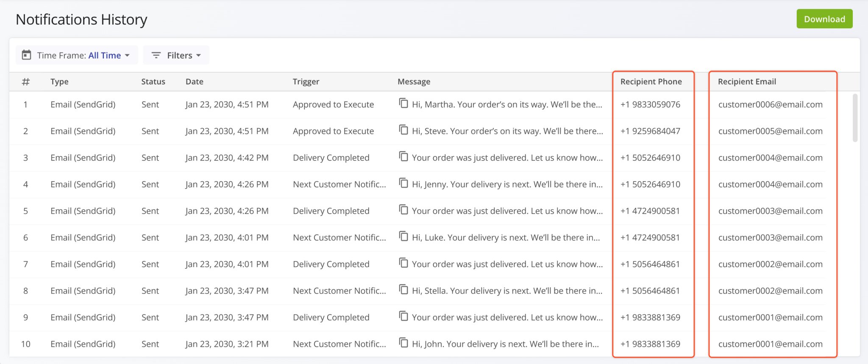
Task: Click the calendar icon beside Time Frame
Action: click(x=27, y=55)
